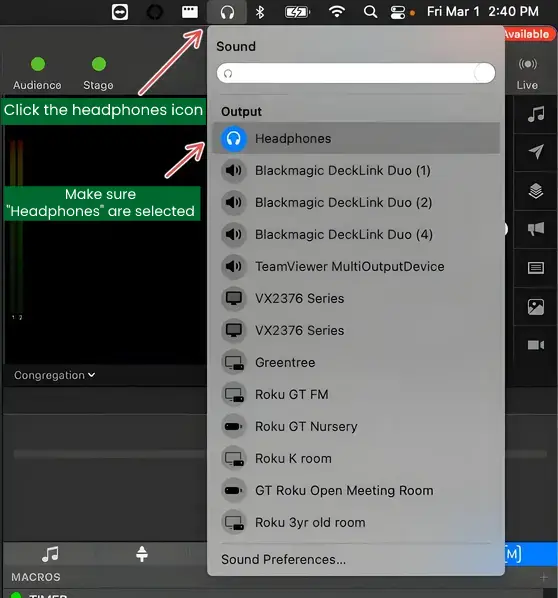Click the Sound volume slider knob
558x598 pixels.
coord(484,73)
